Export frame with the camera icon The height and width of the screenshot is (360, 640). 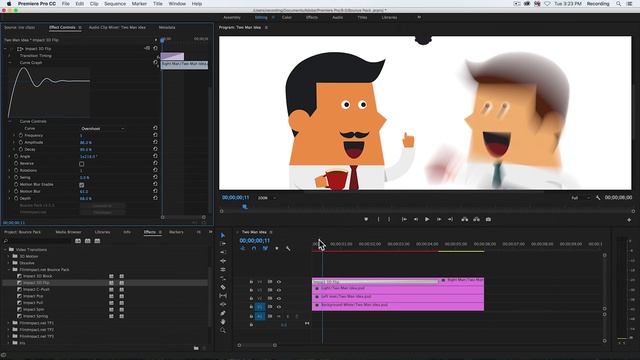[x=488, y=219]
